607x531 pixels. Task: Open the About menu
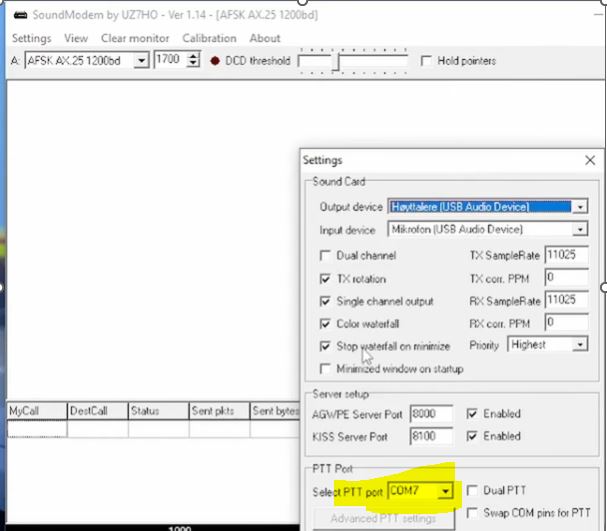[x=265, y=38]
